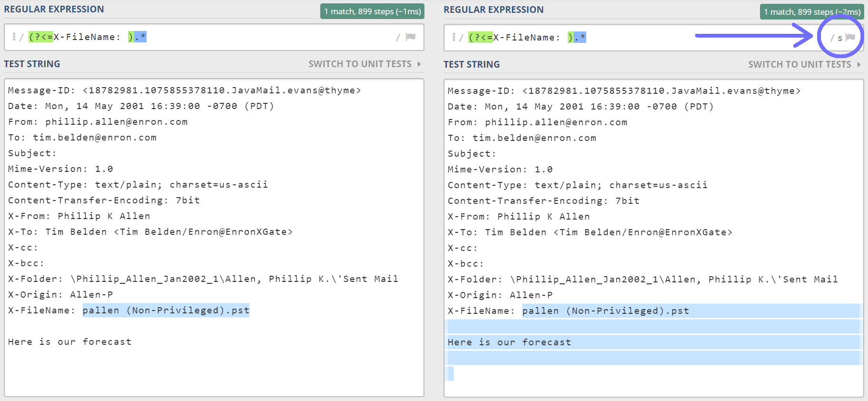Click the X-To line in left panel
Viewport: 868px width, 401px height.
150,231
